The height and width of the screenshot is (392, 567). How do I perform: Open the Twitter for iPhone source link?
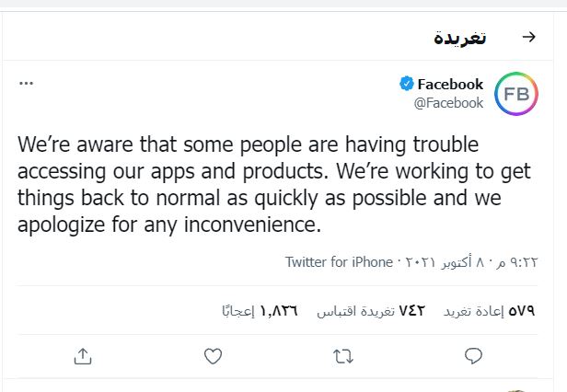(x=339, y=262)
